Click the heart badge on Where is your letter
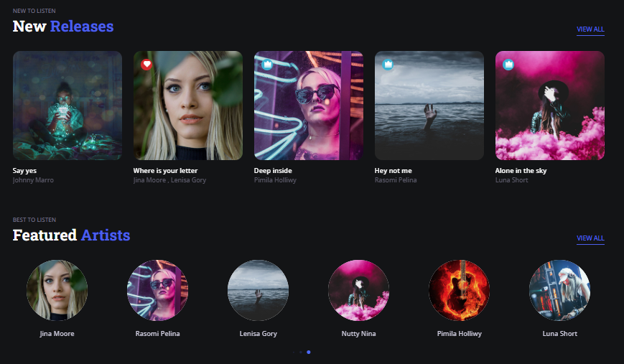The image size is (624, 364). 146,64
